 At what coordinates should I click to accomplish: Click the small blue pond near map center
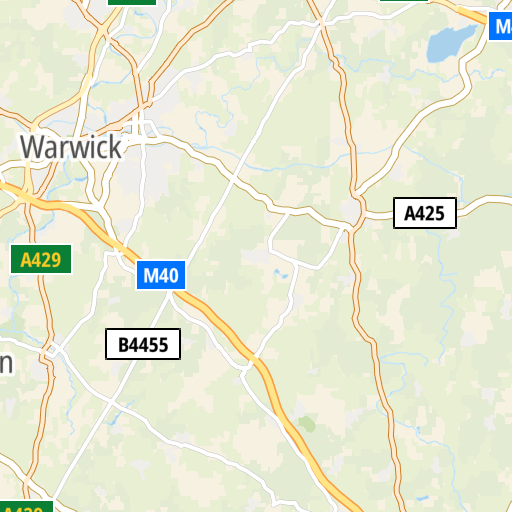(x=280, y=274)
